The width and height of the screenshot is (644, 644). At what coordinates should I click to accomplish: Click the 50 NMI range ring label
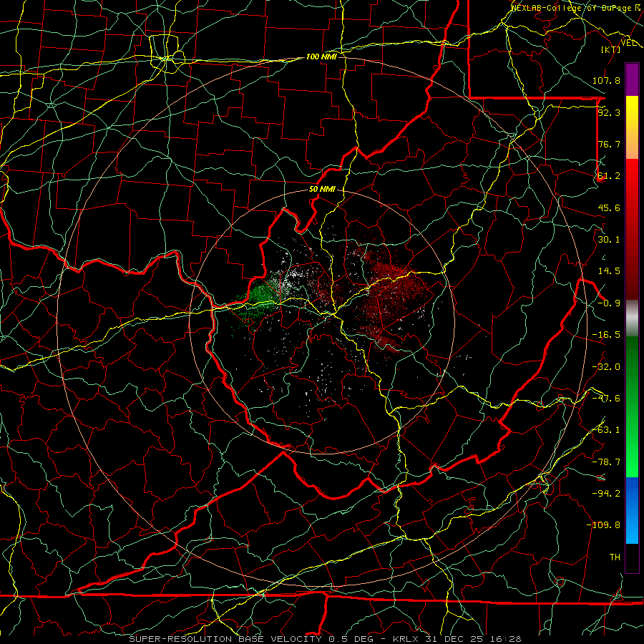322,190
